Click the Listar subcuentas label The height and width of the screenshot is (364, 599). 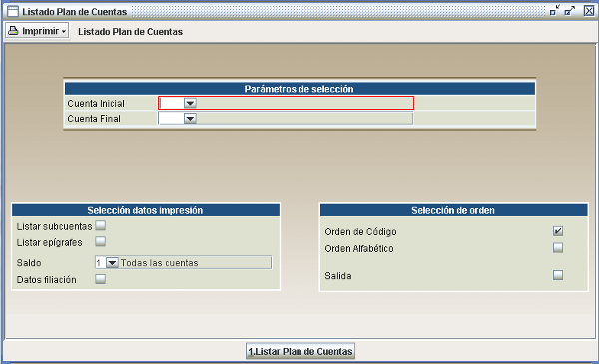coord(54,226)
